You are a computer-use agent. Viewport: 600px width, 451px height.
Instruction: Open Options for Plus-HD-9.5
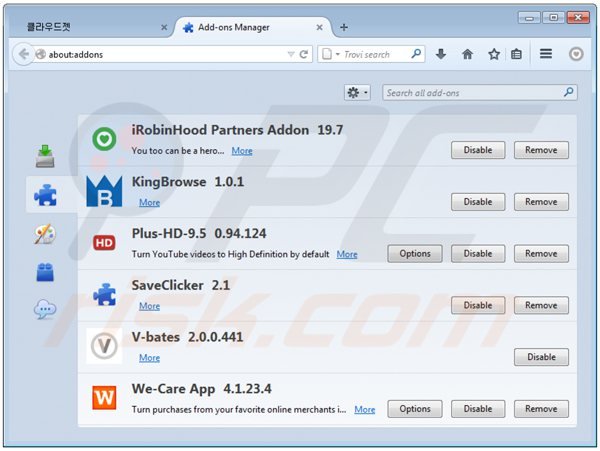415,254
